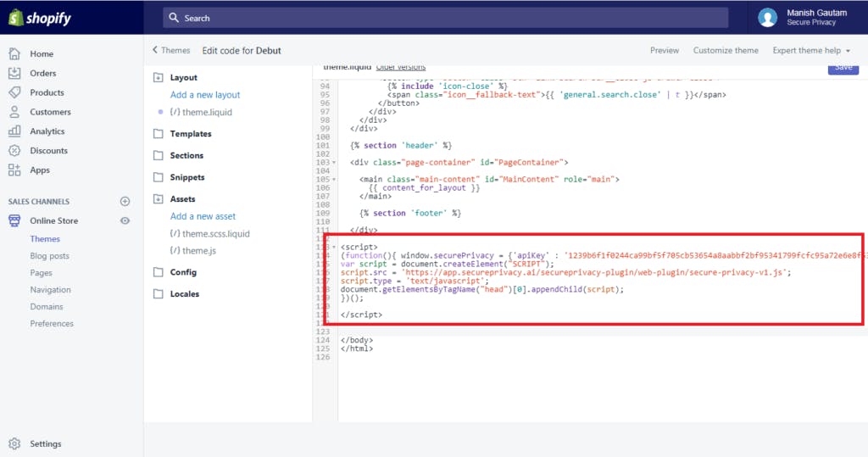Click the Orders inbox icon
The image size is (868, 457).
14,73
